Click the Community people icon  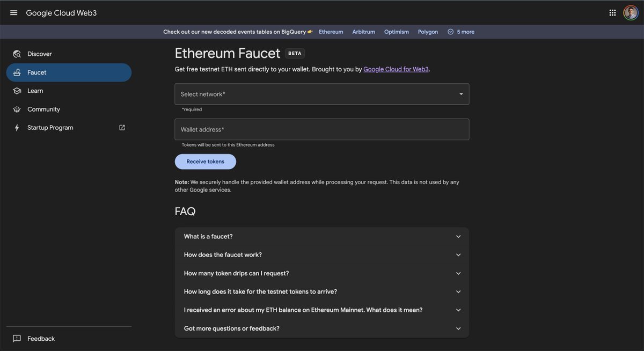17,109
